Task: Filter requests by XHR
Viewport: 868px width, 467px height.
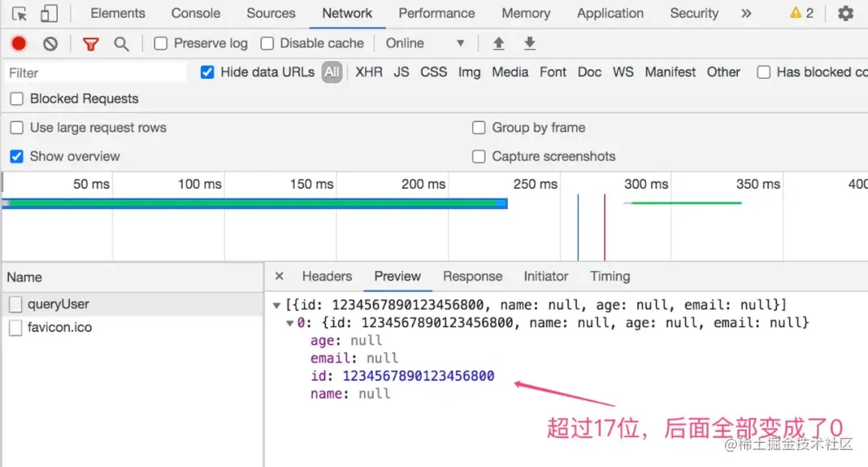Action: pos(369,72)
